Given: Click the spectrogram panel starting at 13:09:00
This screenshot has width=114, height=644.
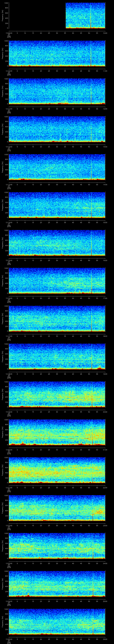Looking at the screenshot, I should pyautogui.click(x=57, y=16).
